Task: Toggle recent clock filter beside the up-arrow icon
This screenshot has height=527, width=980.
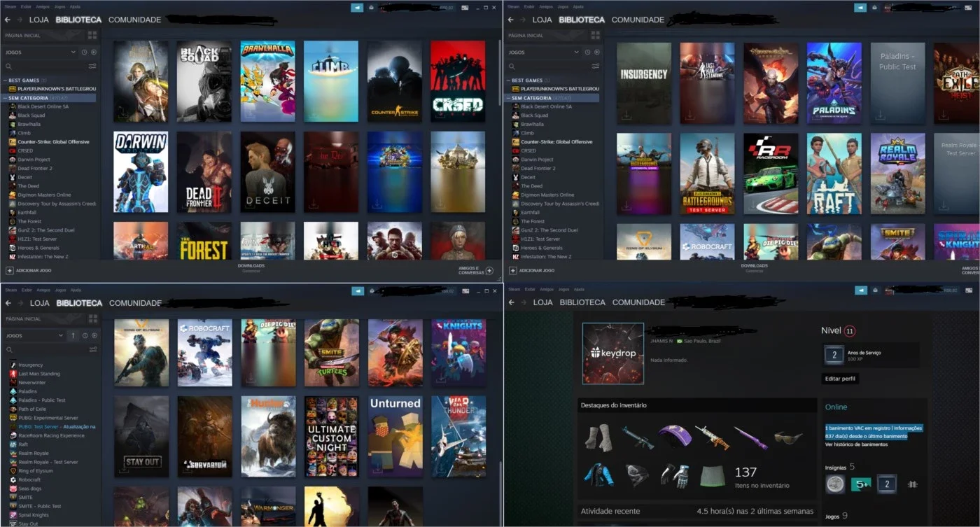Action: tap(84, 336)
